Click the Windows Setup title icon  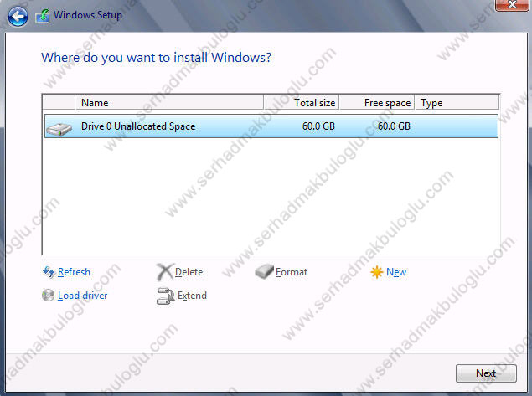click(x=43, y=16)
